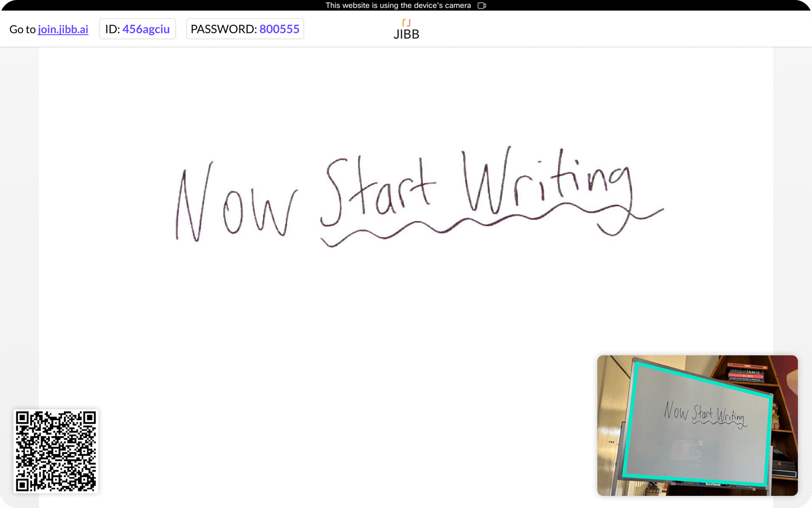This screenshot has width=812, height=508.
Task: Click the "Go to" text in header
Action: [x=22, y=29]
